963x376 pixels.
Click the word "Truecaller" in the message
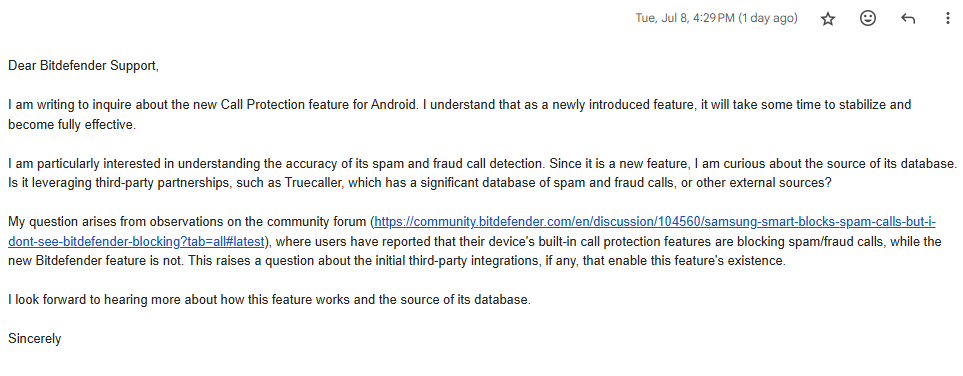[x=311, y=183]
